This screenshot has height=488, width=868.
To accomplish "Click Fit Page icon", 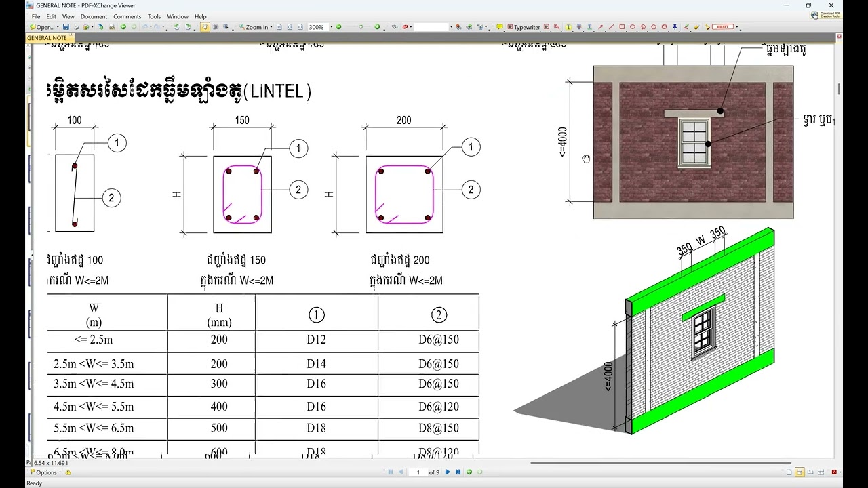I will (290, 27).
